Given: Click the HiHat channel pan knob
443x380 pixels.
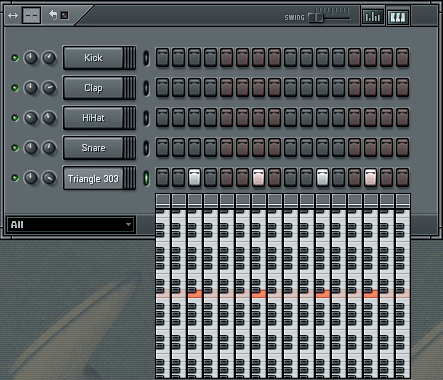Looking at the screenshot, I should tap(31, 118).
